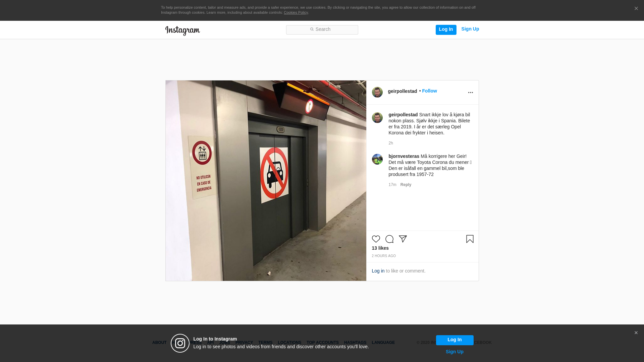Open geirpollestad profile avatar in post header
This screenshot has height=362, width=644.
click(x=377, y=92)
